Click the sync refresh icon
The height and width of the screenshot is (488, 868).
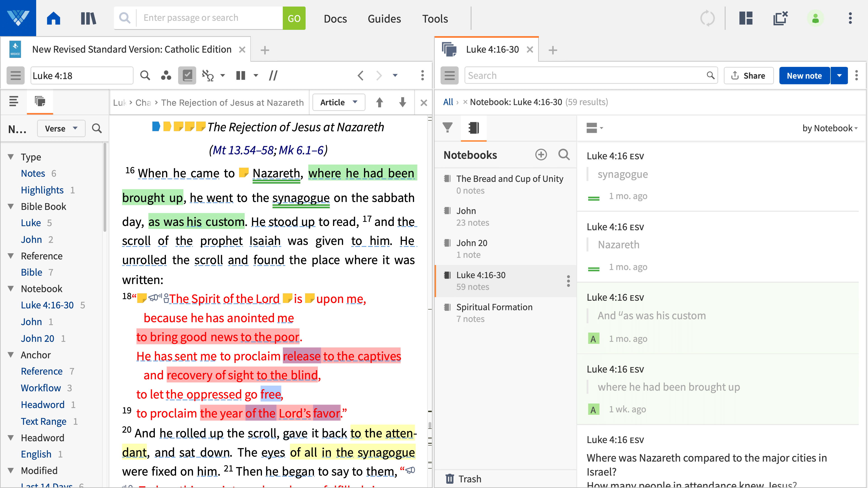(707, 18)
